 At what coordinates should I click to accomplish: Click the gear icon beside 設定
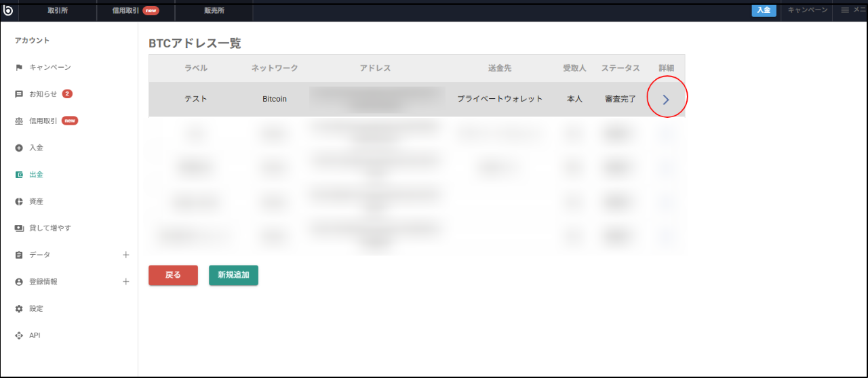pos(19,308)
